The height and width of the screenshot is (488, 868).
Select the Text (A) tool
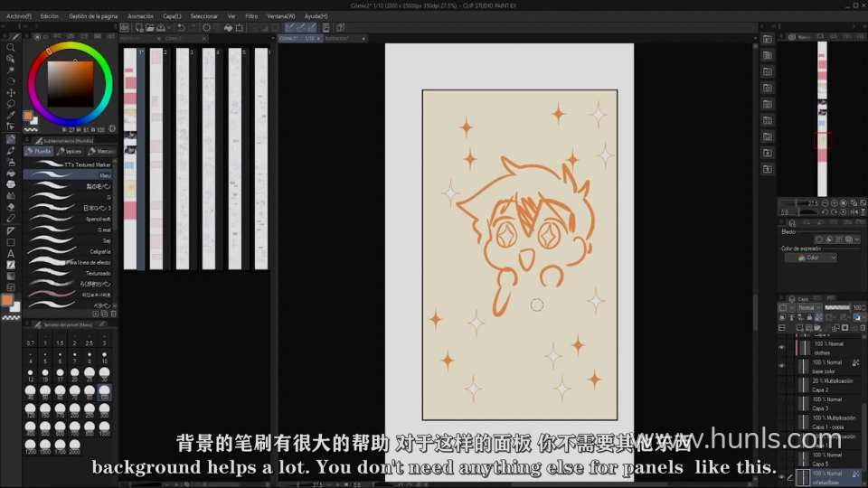point(11,254)
